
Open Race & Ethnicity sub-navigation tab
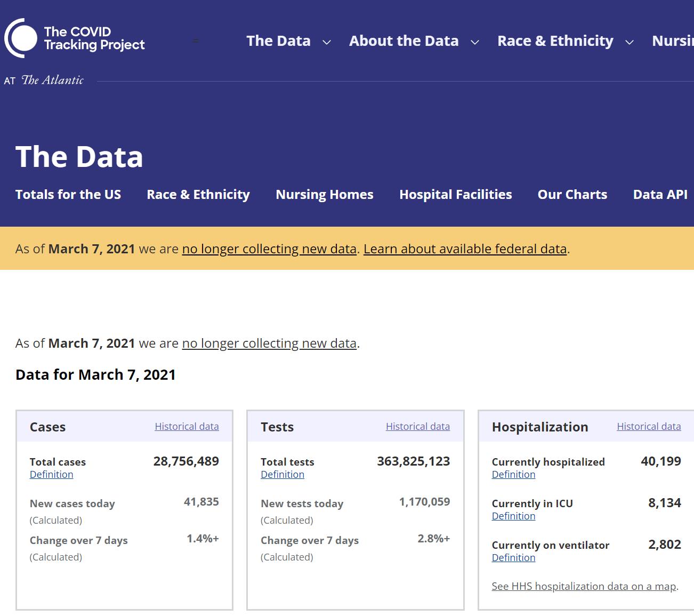click(198, 195)
